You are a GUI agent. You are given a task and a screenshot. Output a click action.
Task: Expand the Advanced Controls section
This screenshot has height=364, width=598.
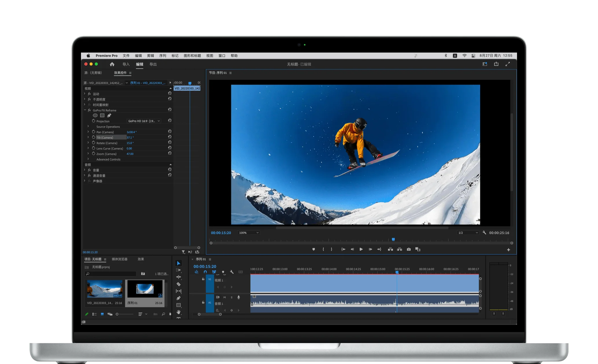click(x=88, y=159)
